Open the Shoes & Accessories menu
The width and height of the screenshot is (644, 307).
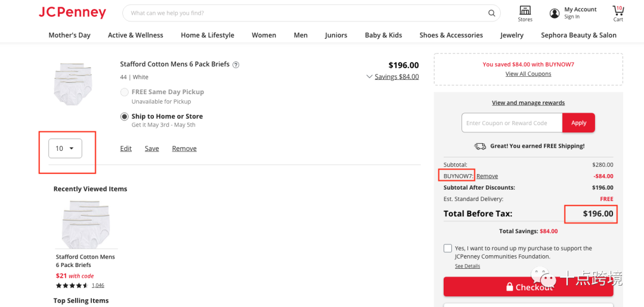coord(451,35)
